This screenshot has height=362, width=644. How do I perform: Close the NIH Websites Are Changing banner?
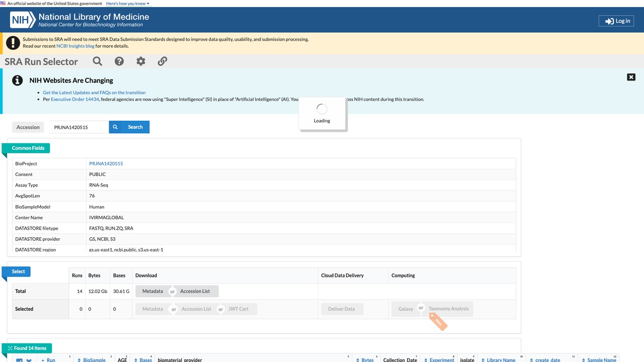(x=631, y=77)
